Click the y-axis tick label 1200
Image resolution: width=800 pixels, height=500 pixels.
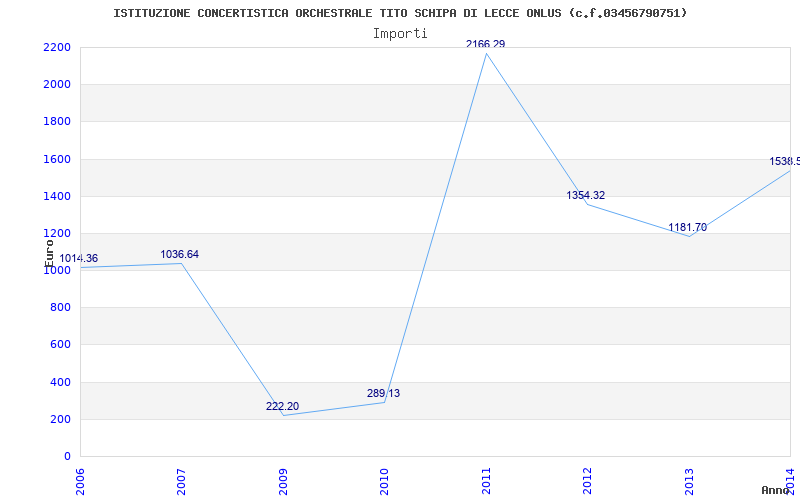coord(57,233)
